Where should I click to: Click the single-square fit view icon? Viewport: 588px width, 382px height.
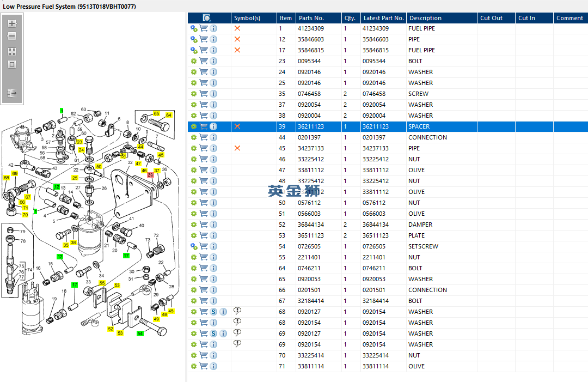coord(12,64)
